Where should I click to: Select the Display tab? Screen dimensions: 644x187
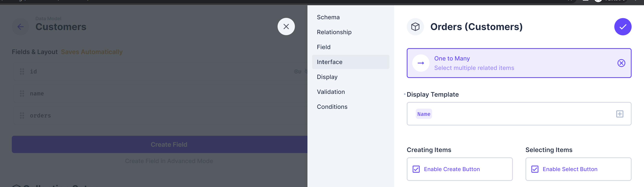tap(327, 77)
